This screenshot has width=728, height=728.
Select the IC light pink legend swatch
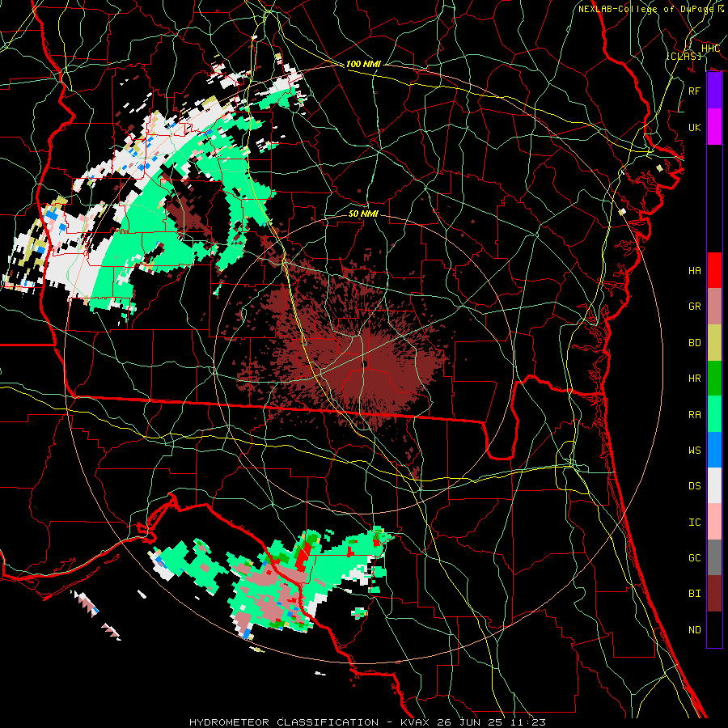click(714, 522)
